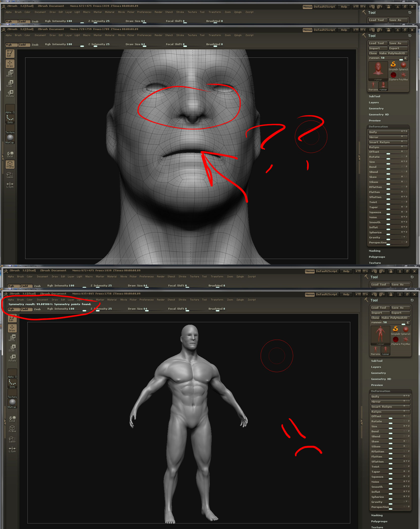
Task: Toggle Rgb mode in wireframe head window
Action: pos(12,45)
